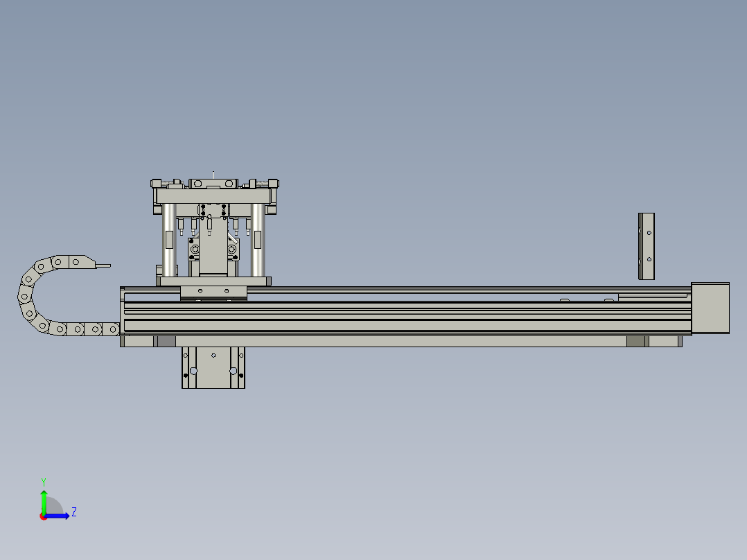The width and height of the screenshot is (747, 560).
Task: Select the thin base plate under the rail
Action: coord(401,341)
